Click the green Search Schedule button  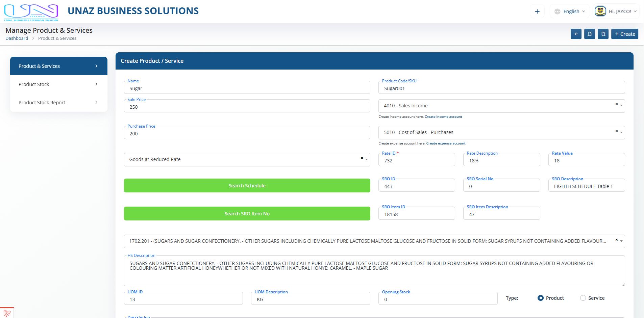point(247,186)
